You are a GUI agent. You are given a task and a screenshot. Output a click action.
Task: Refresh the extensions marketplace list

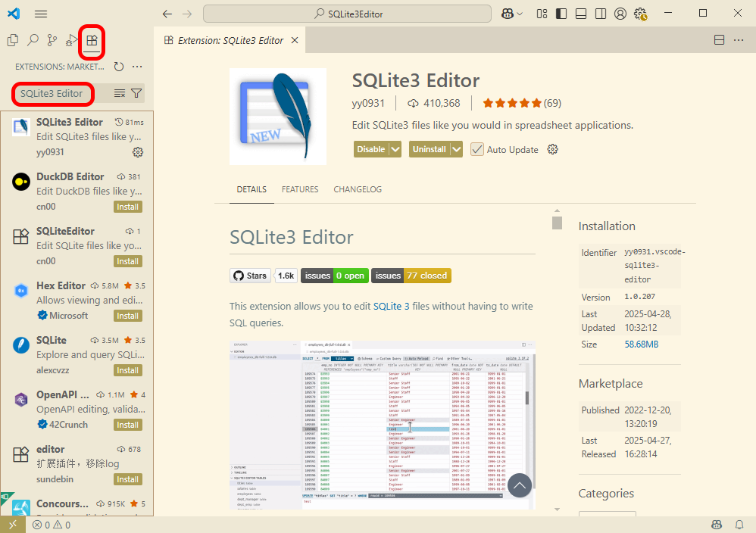[119, 67]
